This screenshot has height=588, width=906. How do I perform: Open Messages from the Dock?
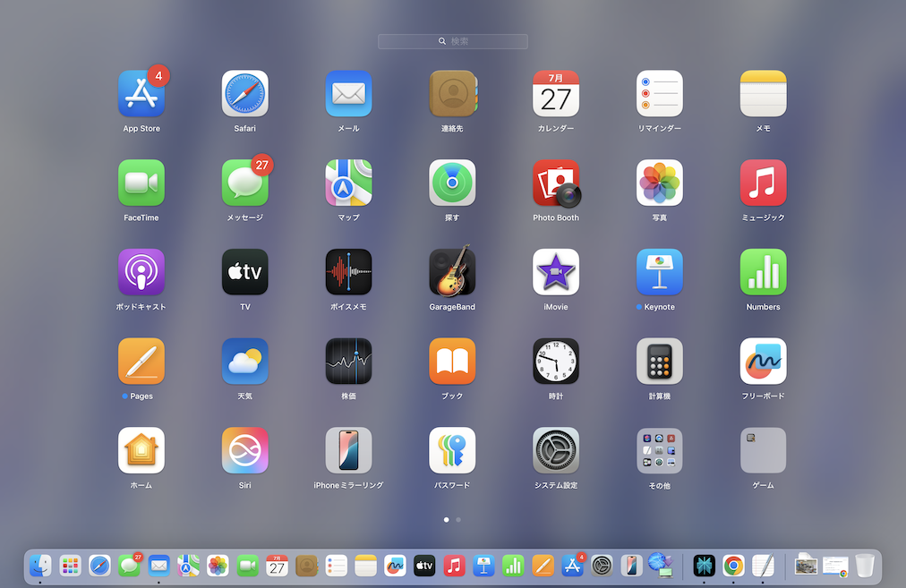click(x=130, y=566)
